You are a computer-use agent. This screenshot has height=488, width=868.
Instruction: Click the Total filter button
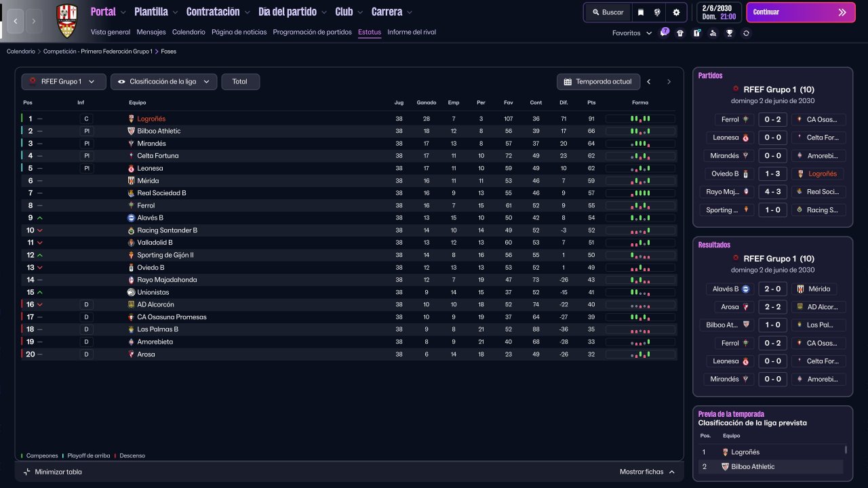tap(240, 81)
